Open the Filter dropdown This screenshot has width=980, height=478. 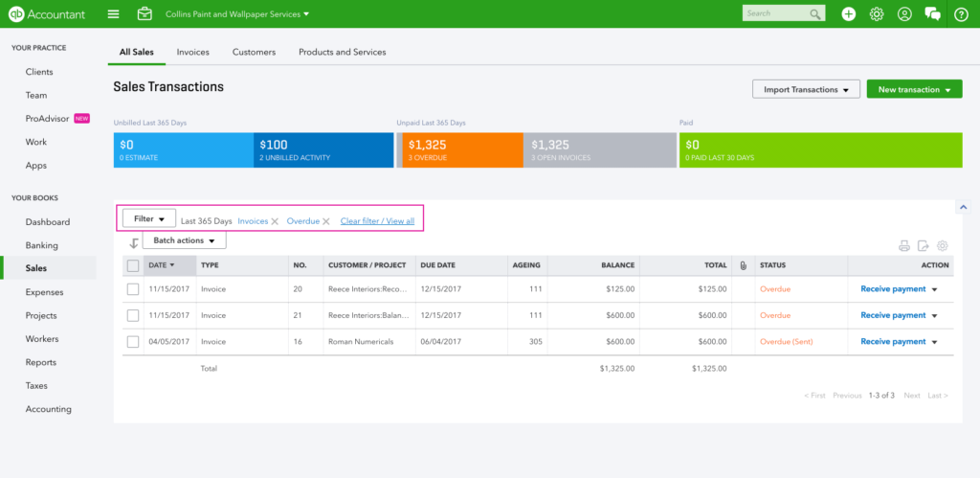[x=149, y=219]
